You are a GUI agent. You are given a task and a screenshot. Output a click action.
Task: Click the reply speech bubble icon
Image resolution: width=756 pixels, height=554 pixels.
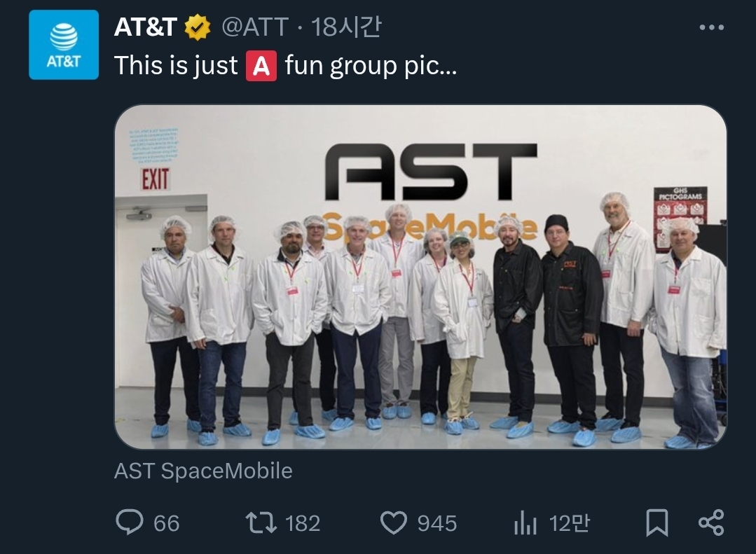(129, 522)
